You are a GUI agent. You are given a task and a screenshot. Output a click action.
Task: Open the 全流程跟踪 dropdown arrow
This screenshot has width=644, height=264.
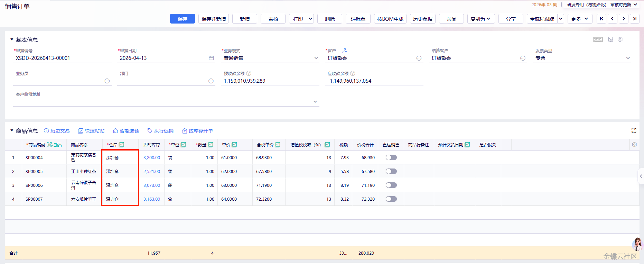pos(561,19)
